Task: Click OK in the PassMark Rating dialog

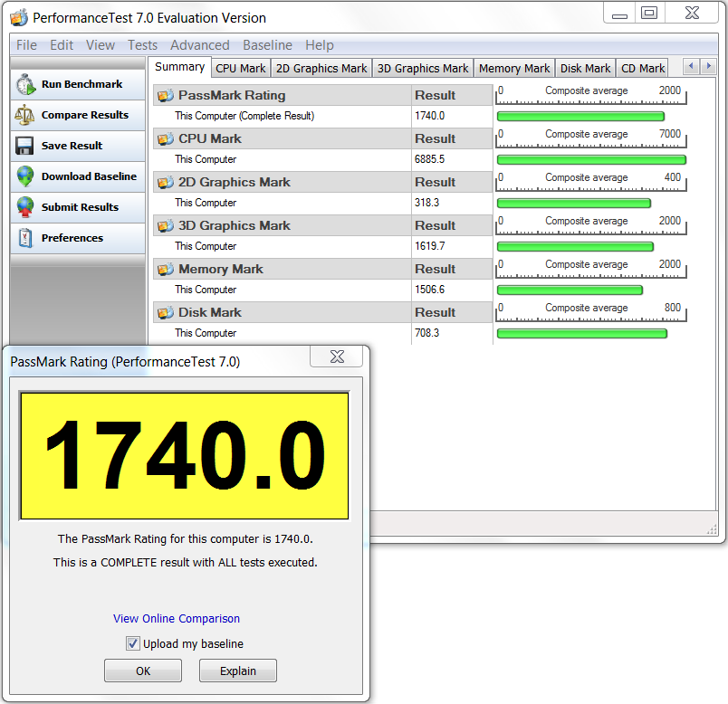Action: (x=143, y=671)
